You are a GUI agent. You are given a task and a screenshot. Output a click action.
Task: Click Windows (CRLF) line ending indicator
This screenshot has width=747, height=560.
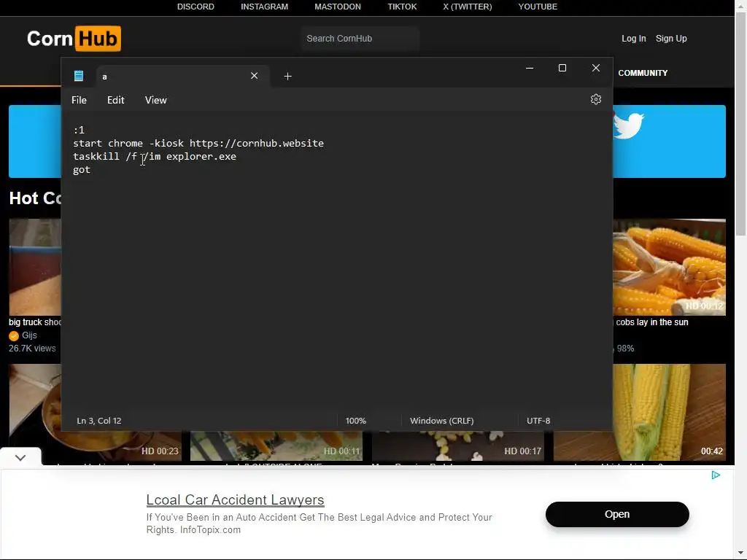441,421
